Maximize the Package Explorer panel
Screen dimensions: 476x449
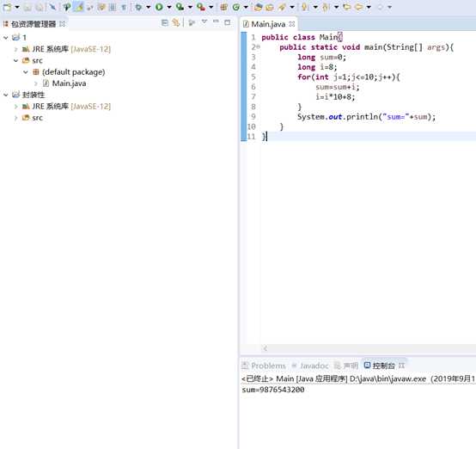(x=227, y=22)
